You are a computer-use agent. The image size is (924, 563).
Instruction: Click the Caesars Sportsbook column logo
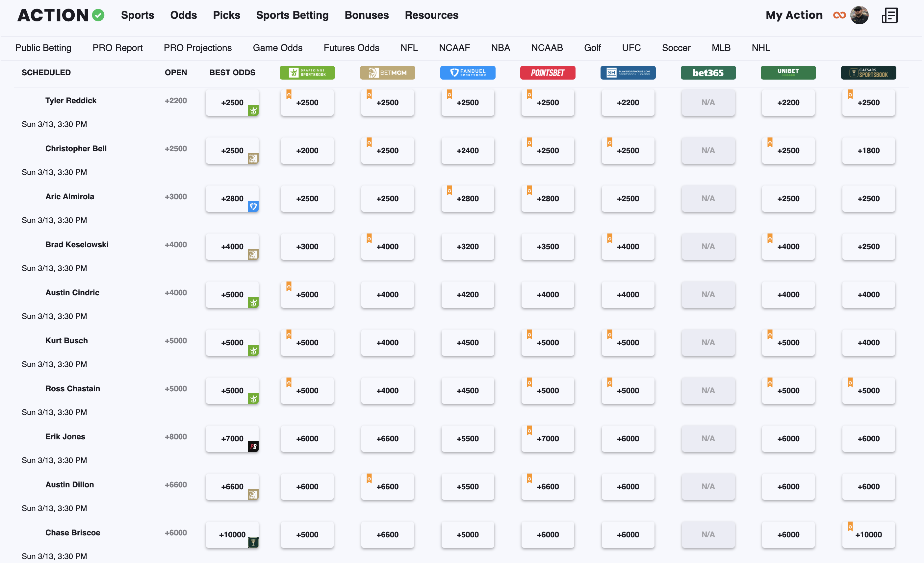[x=868, y=73]
